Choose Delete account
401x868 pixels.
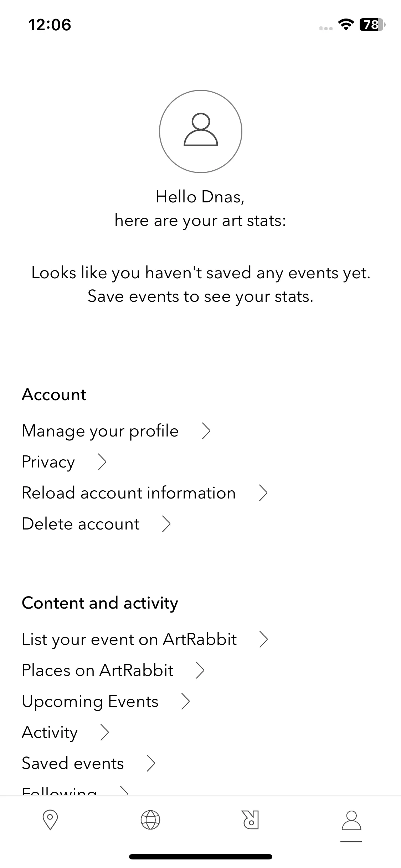tap(81, 524)
